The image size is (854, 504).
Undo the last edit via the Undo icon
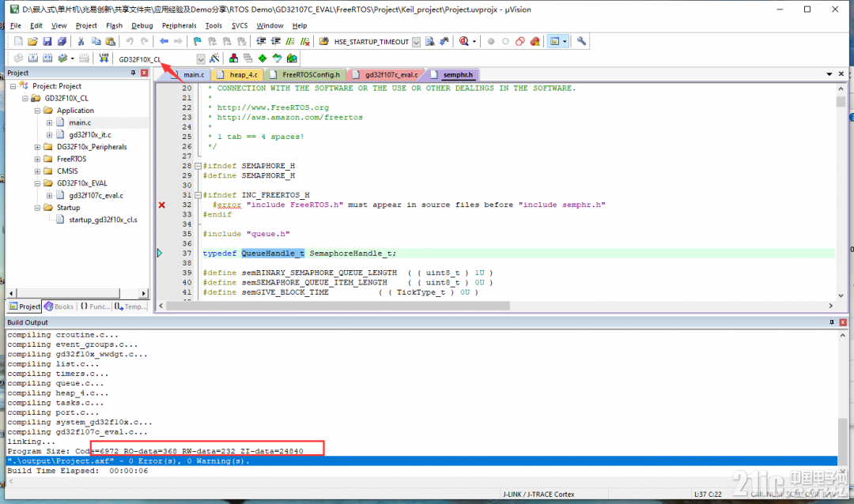click(x=130, y=41)
